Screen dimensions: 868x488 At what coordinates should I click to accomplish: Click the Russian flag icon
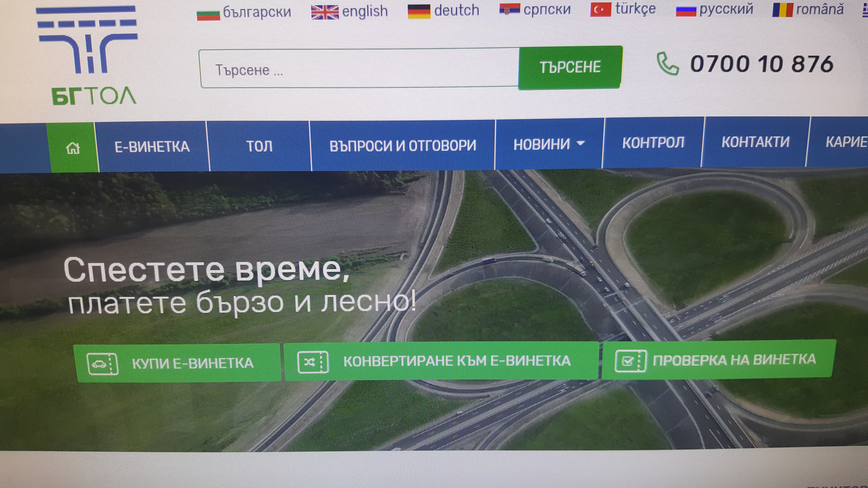click(686, 11)
